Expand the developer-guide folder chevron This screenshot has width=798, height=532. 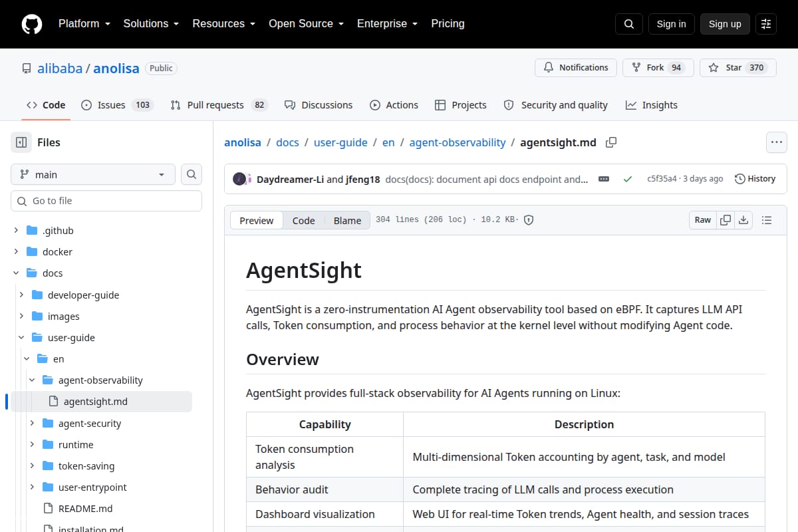click(x=21, y=295)
